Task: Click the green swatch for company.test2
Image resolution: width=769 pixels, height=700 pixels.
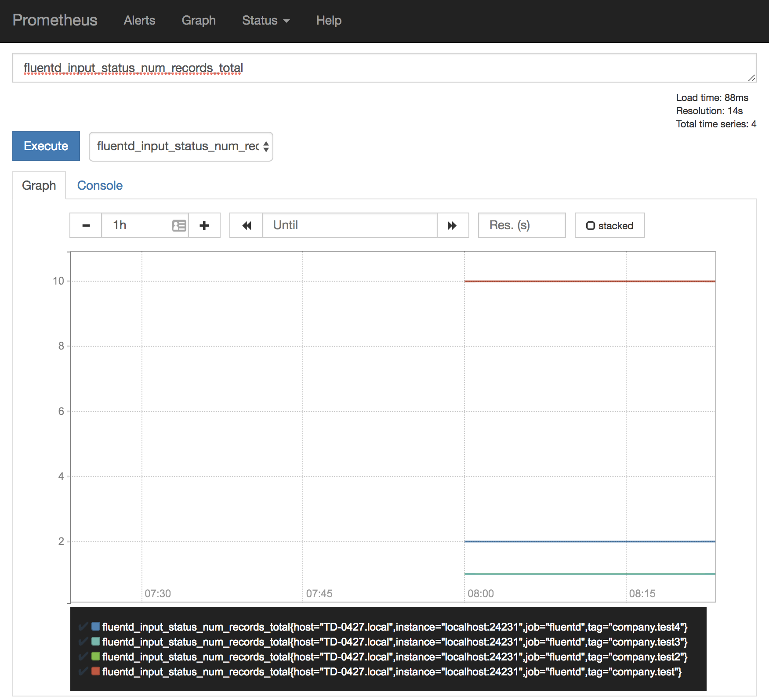Action: (x=96, y=656)
